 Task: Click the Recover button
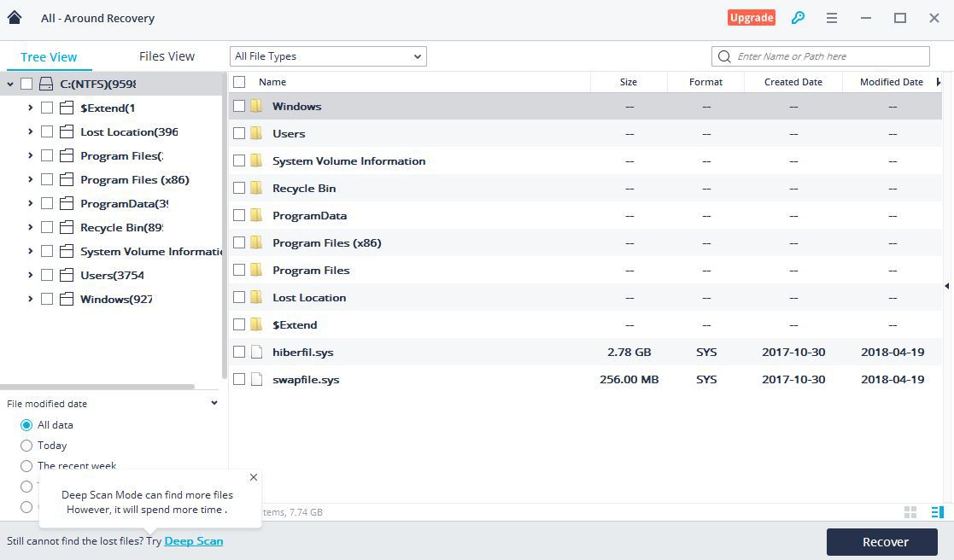(885, 542)
